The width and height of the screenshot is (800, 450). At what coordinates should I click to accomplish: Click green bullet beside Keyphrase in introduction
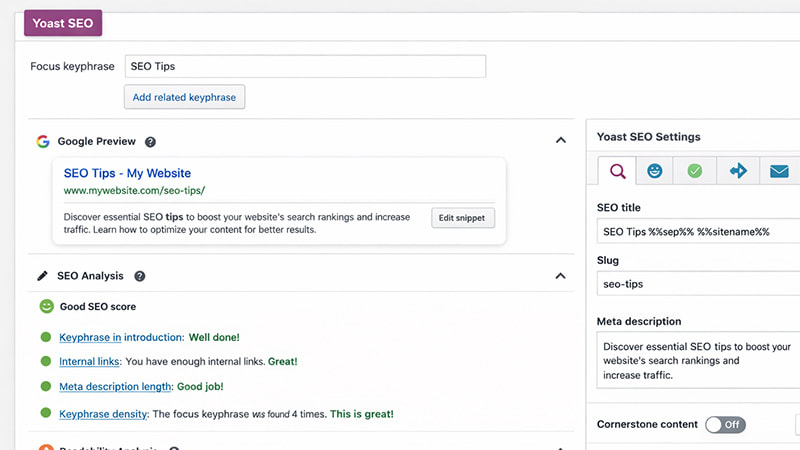pos(46,337)
